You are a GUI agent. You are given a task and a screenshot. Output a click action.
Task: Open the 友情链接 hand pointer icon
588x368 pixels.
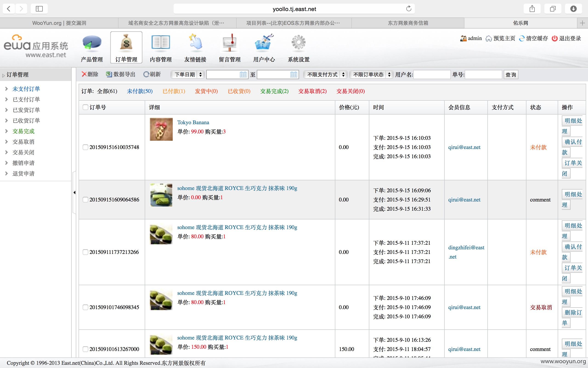(x=195, y=42)
